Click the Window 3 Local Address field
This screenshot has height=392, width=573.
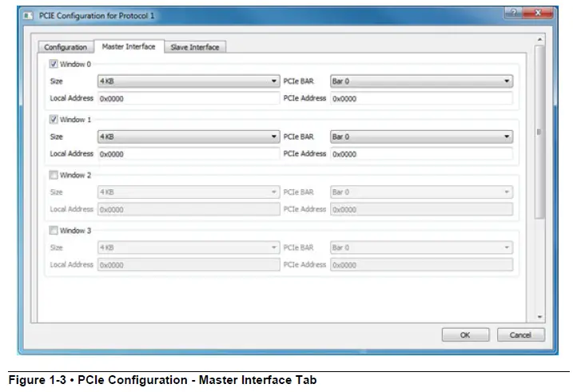(189, 265)
